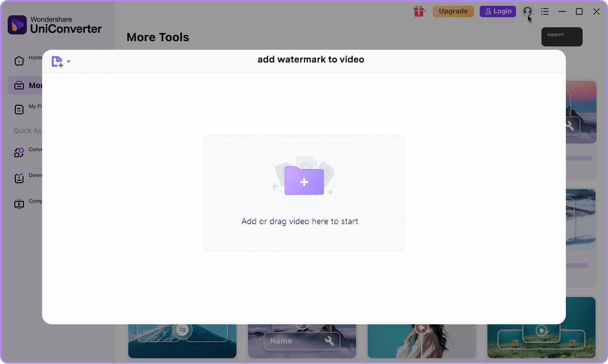Click the add file icon in the watermark dialog
Viewport: 608px width, 364px height.
[57, 61]
